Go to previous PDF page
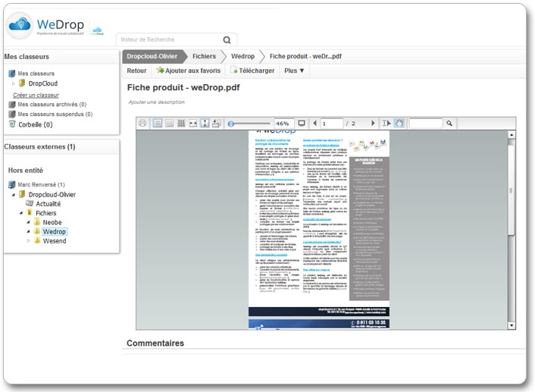This screenshot has width=535, height=392. 314,124
